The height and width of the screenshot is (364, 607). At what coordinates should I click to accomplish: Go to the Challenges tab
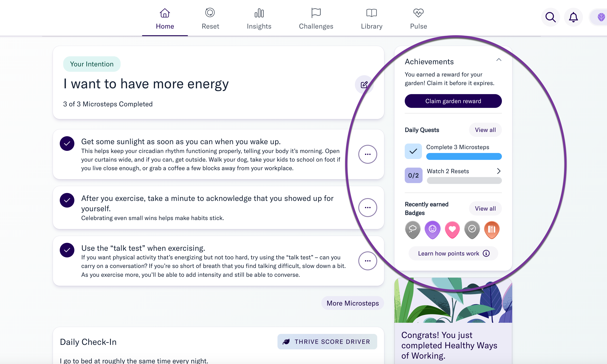316,19
